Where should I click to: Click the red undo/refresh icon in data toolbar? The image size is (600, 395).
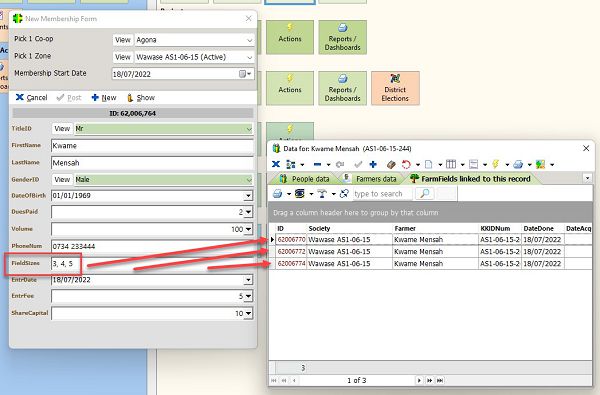point(406,165)
